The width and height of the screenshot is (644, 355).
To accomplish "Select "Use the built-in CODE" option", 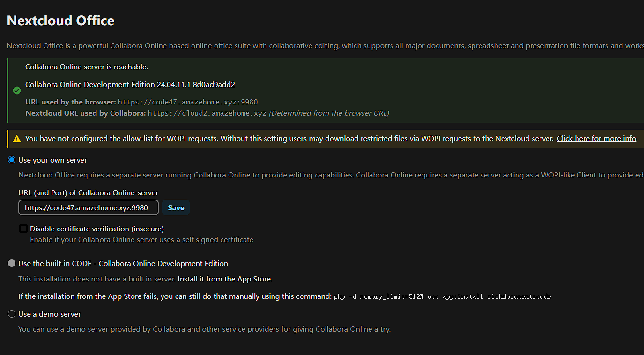I will coord(11,263).
